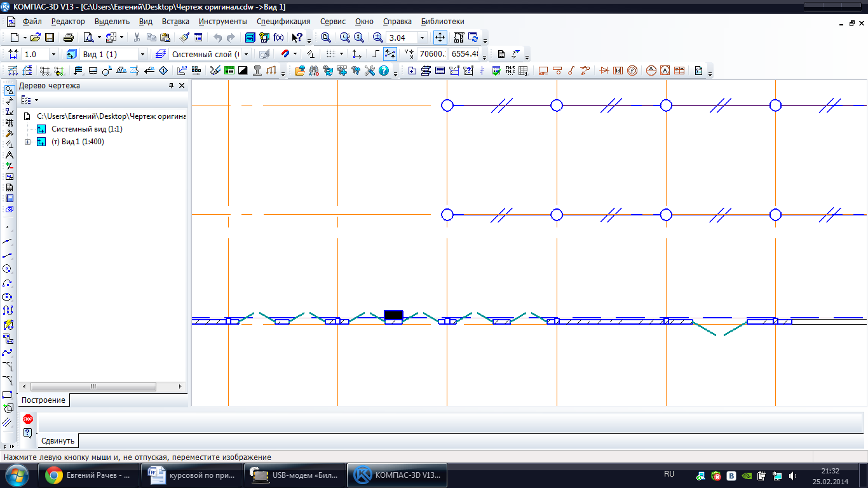Activate the What's This help cursor icon
The height and width of the screenshot is (488, 868).
(297, 37)
